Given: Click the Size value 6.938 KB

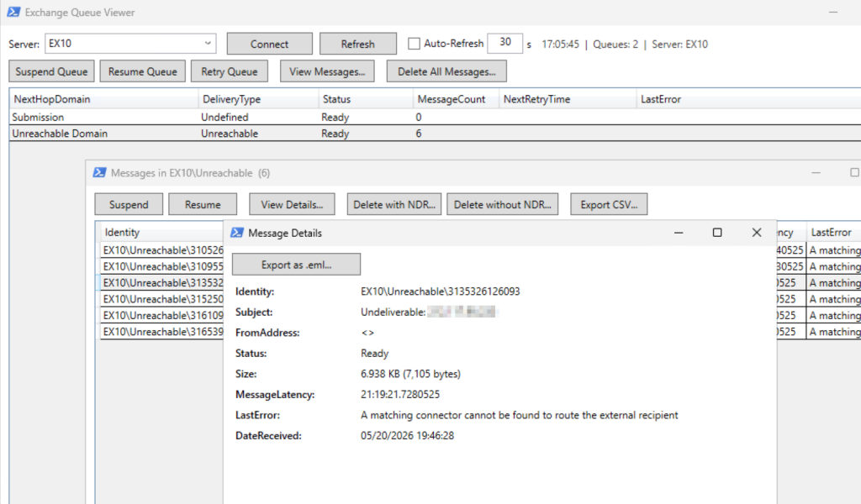Looking at the screenshot, I should [x=410, y=374].
